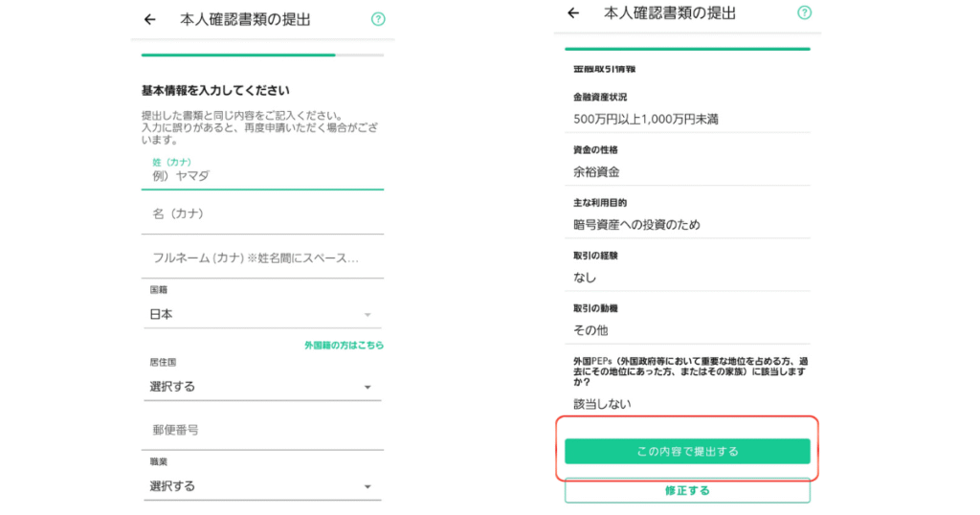This screenshot has width=980, height=515.
Task: Select the 資金の性格 value 余裕資金
Action: point(596,172)
